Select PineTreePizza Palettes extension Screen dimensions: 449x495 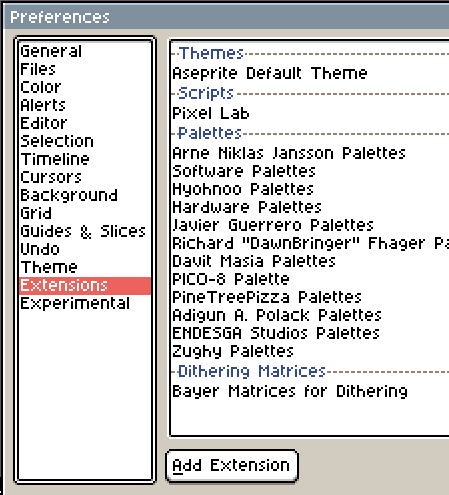(x=310, y=297)
